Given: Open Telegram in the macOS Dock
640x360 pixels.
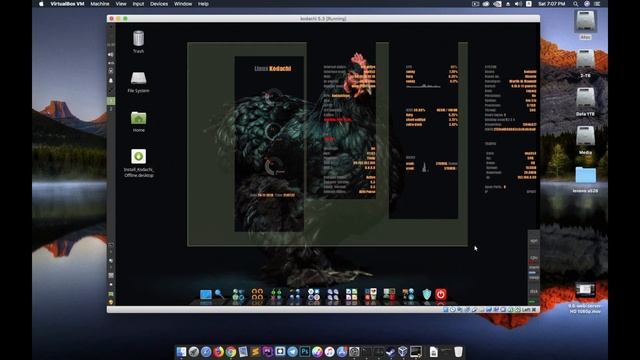Looking at the screenshot, I should pyautogui.click(x=293, y=351).
